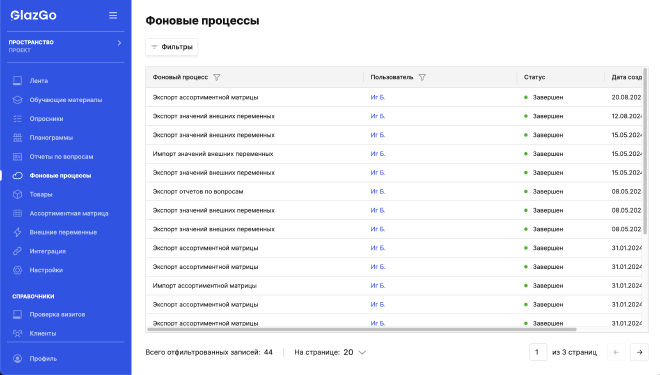This screenshot has height=375, width=660.
Task: Click the Планограммы shelf icon
Action: [x=17, y=138]
